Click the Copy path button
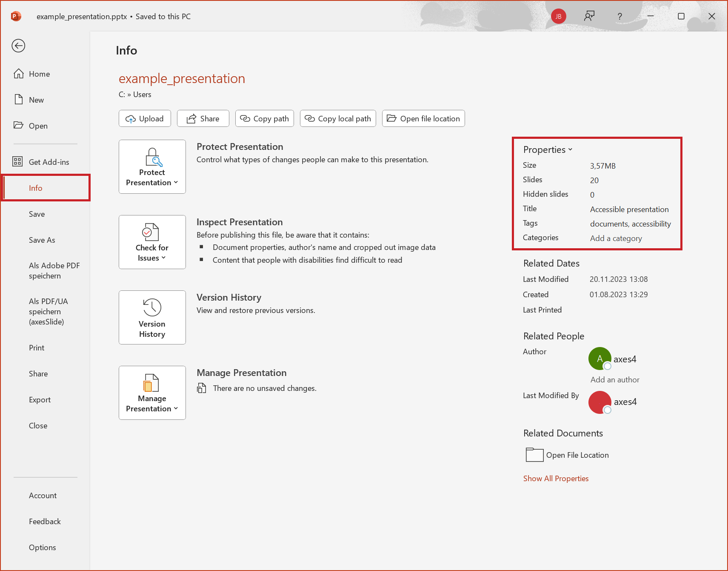The image size is (728, 571). pos(265,119)
